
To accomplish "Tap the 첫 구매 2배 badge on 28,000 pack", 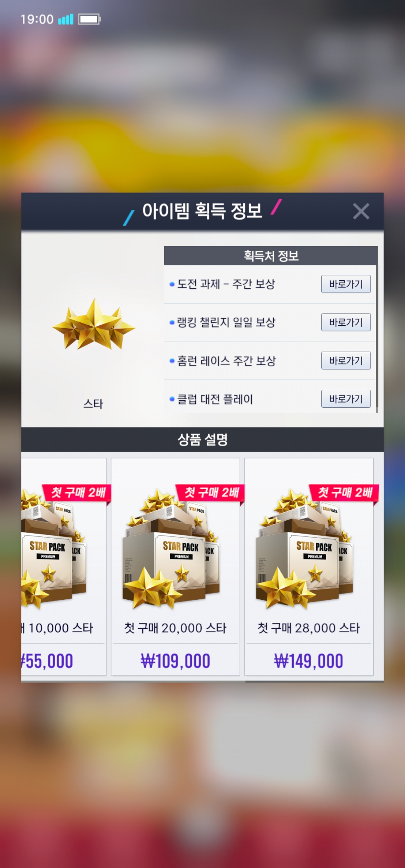I will coord(344,492).
